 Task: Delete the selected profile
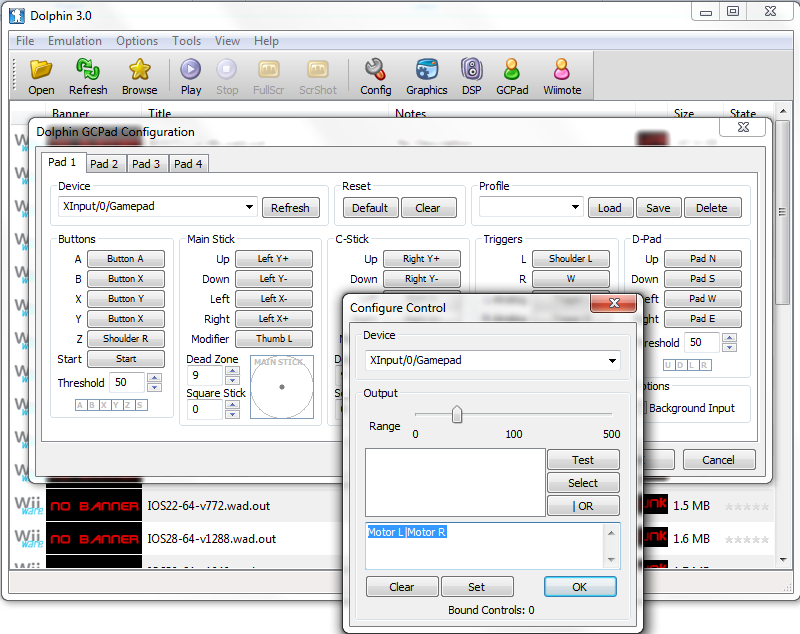coord(712,208)
